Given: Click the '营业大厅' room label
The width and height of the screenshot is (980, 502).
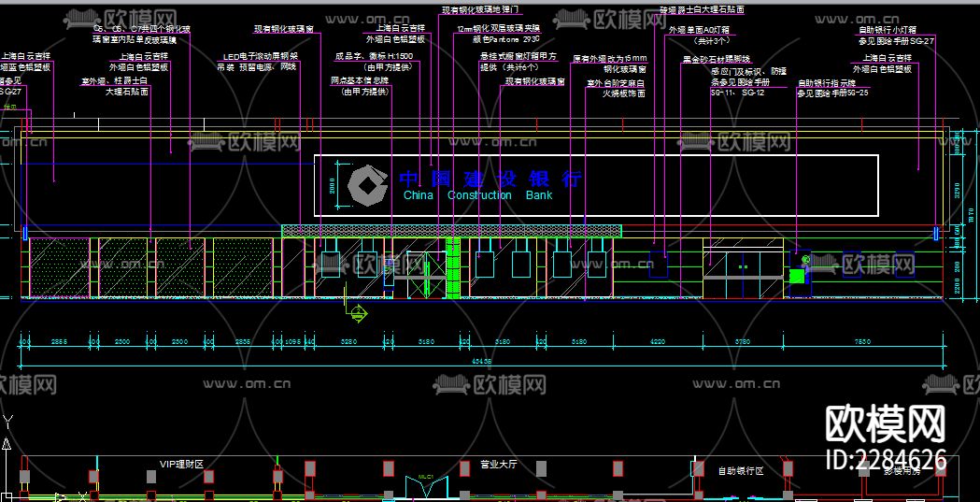Looking at the screenshot, I should [499, 465].
